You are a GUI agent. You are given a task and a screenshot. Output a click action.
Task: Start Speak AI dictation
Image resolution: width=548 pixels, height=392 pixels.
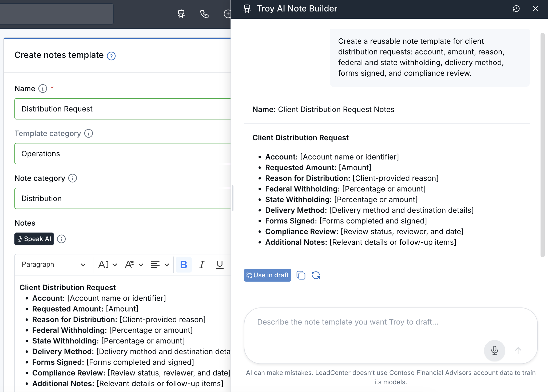(34, 239)
